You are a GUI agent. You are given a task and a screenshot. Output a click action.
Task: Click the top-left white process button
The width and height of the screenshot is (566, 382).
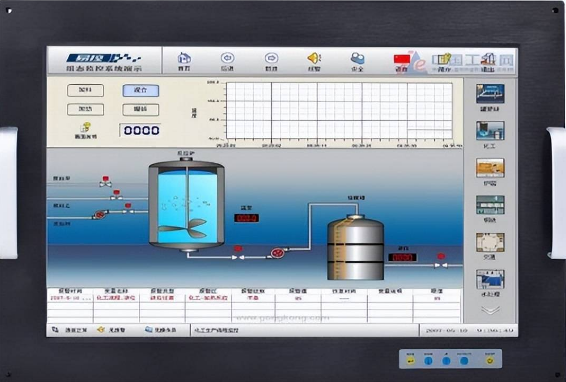click(85, 90)
